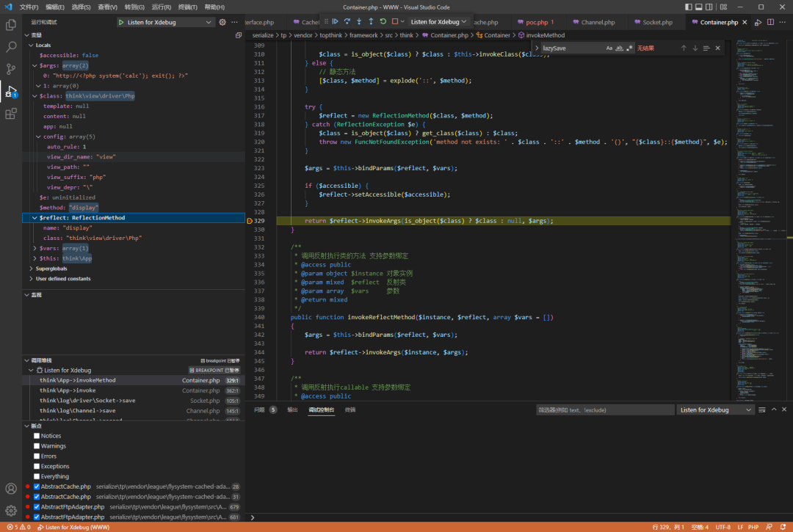Open the Listen for Xdebug console dropdown
Image resolution: width=793 pixels, height=532 pixels.
716,410
